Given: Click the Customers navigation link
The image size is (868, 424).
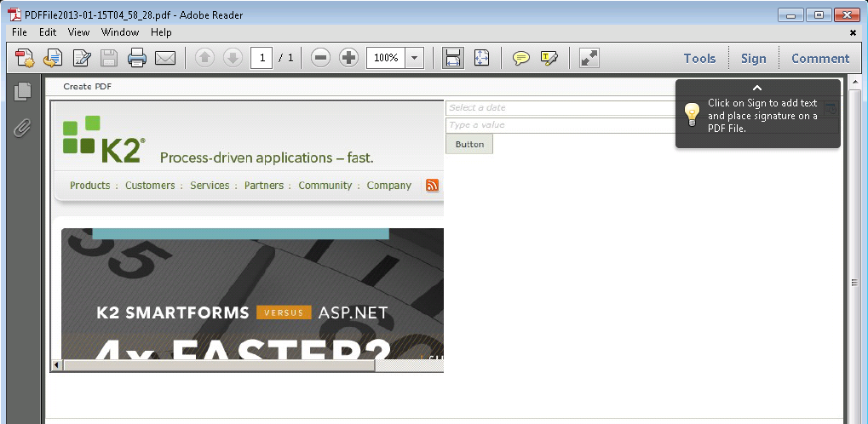Looking at the screenshot, I should [150, 186].
